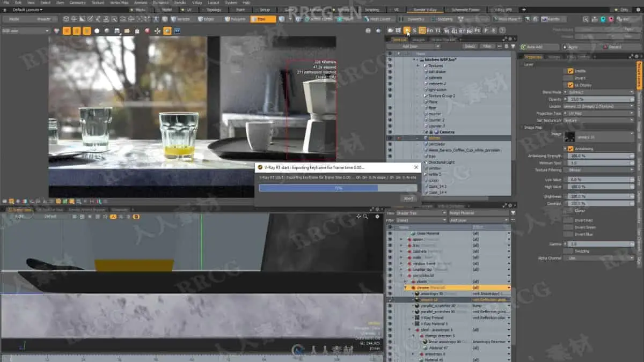
Task: Open the Schematic Fusion layout tab
Action: [465, 10]
